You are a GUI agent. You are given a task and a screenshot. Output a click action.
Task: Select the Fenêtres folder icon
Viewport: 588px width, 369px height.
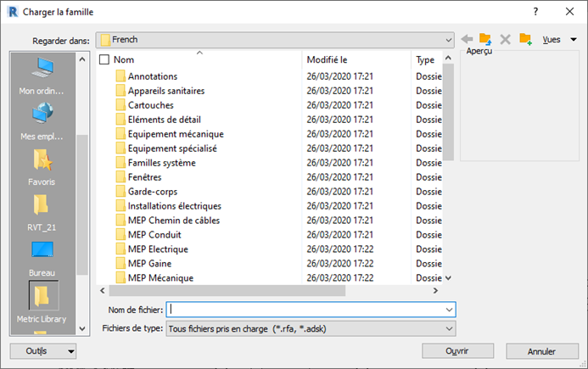pyautogui.click(x=120, y=177)
